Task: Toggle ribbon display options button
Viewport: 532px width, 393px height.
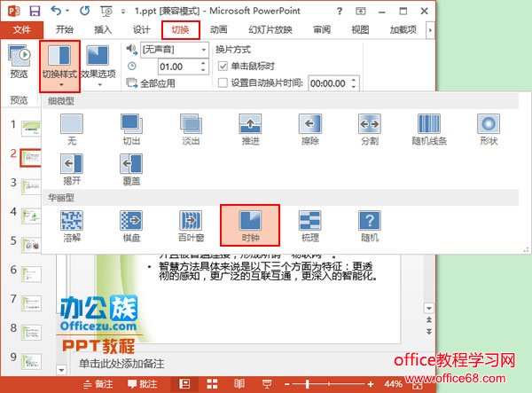Action: pyautogui.click(x=360, y=12)
